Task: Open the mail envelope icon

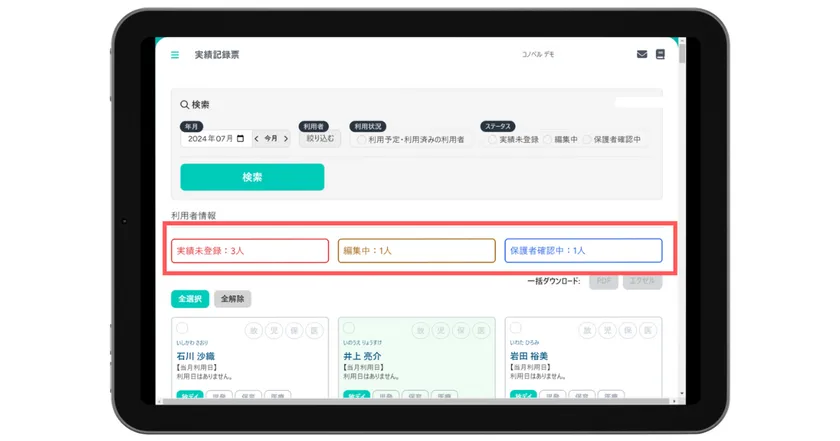Action: coord(642,54)
